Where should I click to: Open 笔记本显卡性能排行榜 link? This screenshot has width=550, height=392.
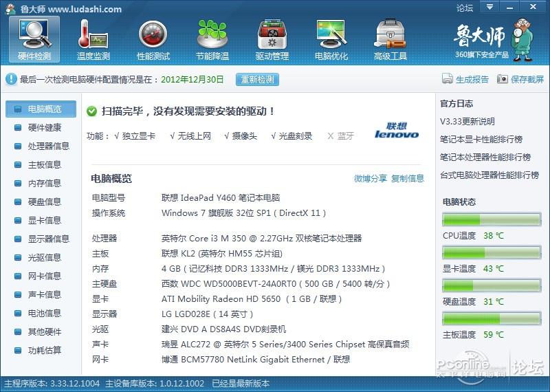[x=481, y=140]
